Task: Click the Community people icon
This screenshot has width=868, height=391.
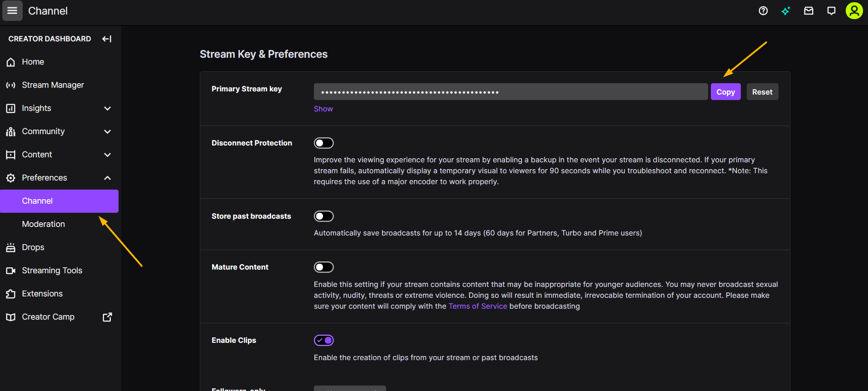Action: pyautogui.click(x=10, y=131)
